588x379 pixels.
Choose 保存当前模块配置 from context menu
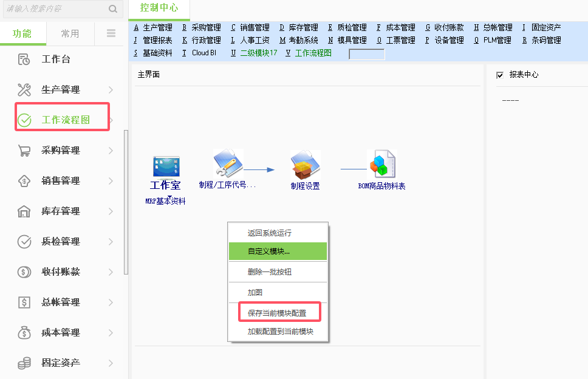[x=278, y=313]
